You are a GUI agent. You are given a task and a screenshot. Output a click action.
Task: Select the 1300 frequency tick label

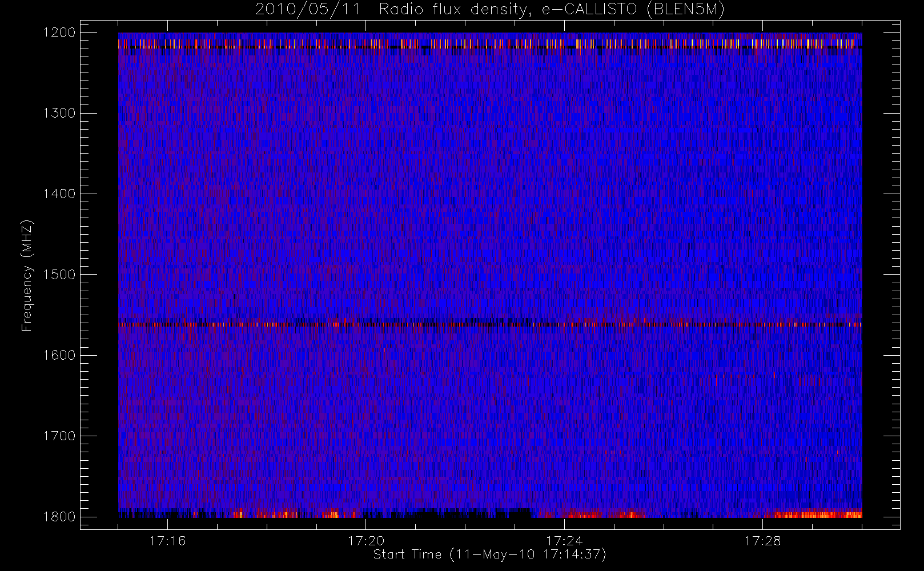tap(60, 113)
